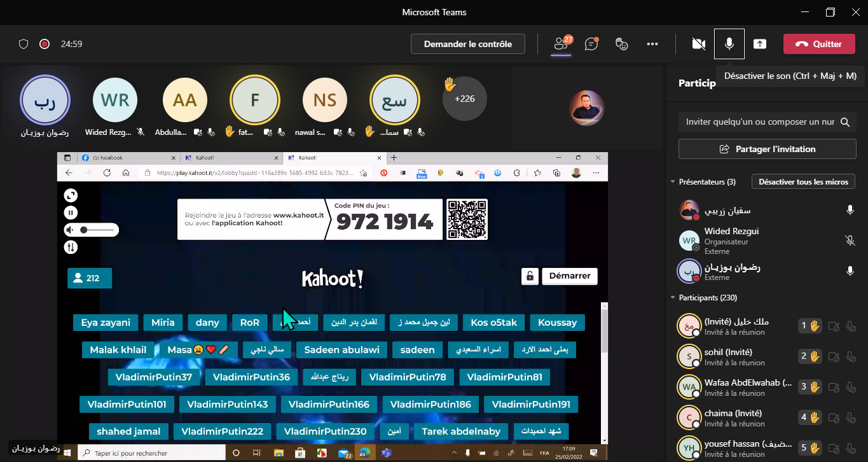
Task: Collapse the Présentateurs (3) section
Action: pyautogui.click(x=673, y=182)
